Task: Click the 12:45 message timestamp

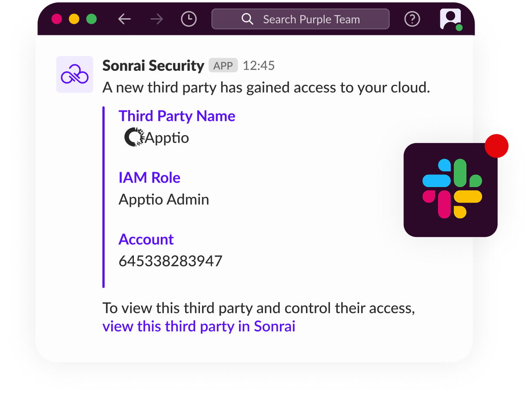Action: coord(259,66)
